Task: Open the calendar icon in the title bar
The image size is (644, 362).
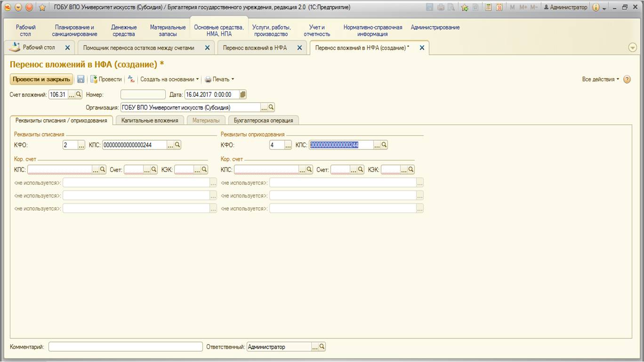Action: pos(499,8)
